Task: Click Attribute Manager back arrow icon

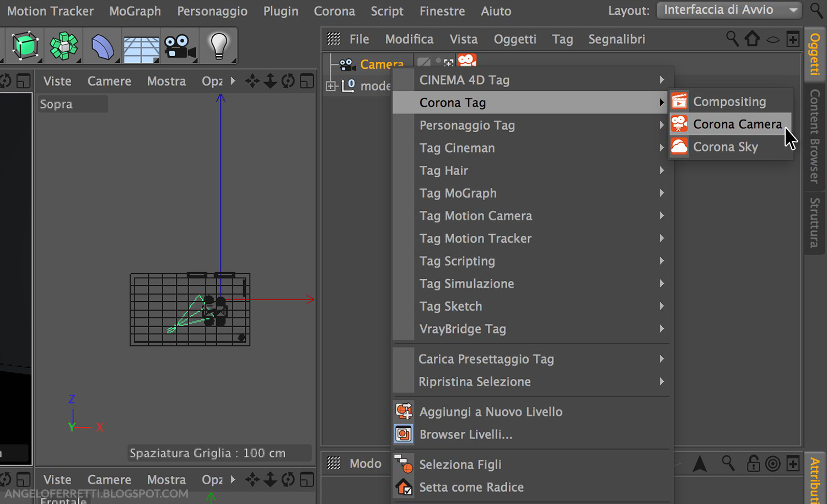Action: tap(700, 464)
